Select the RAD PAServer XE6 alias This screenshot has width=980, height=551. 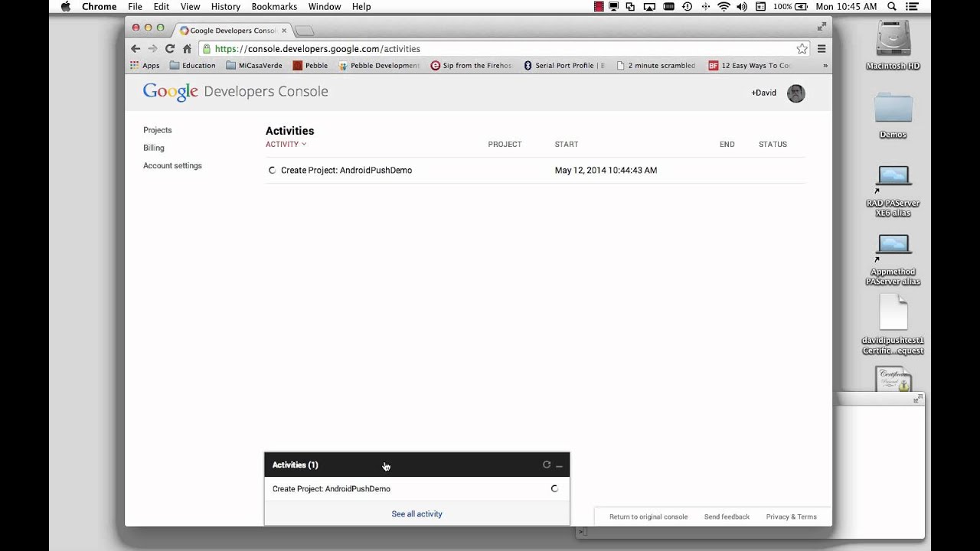pyautogui.click(x=893, y=191)
